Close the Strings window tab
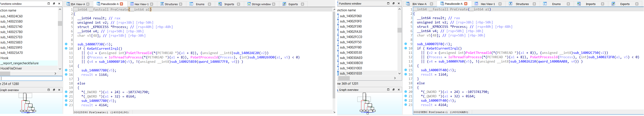 click(274, 4)
